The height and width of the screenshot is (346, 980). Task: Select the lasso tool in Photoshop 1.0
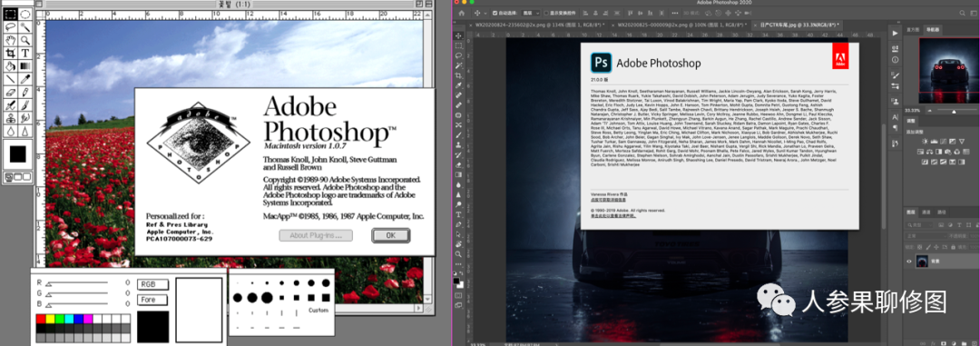tap(11, 27)
